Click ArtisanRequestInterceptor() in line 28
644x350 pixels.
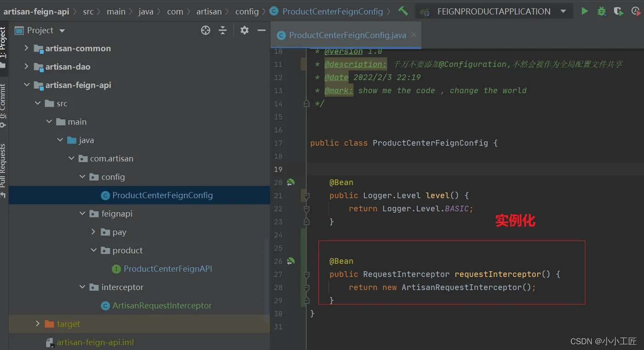tap(466, 287)
